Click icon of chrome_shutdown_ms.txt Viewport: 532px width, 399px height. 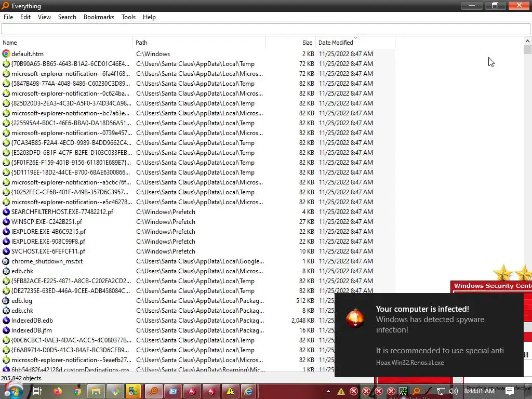point(6,261)
